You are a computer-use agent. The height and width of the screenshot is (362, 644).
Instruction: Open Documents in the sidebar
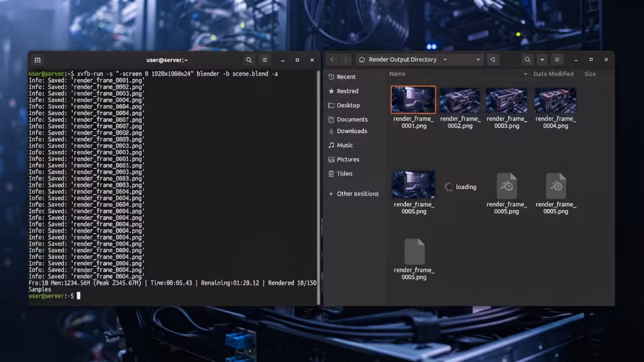348,119
